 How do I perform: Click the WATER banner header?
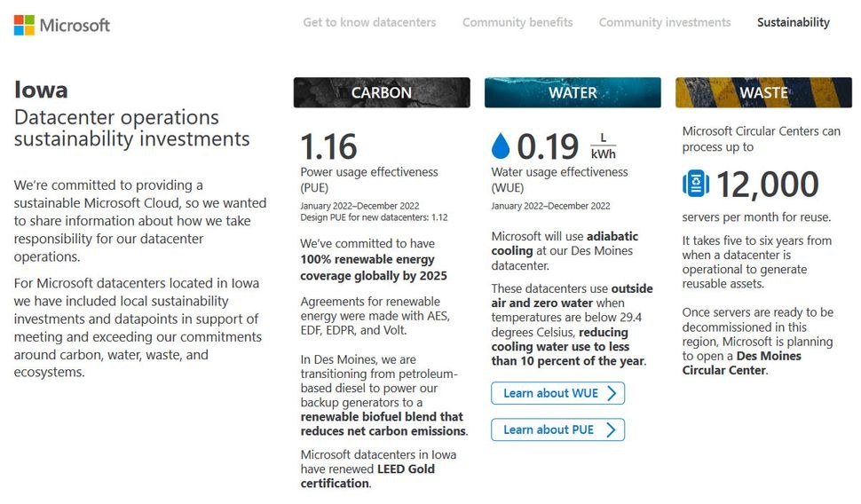click(x=573, y=92)
